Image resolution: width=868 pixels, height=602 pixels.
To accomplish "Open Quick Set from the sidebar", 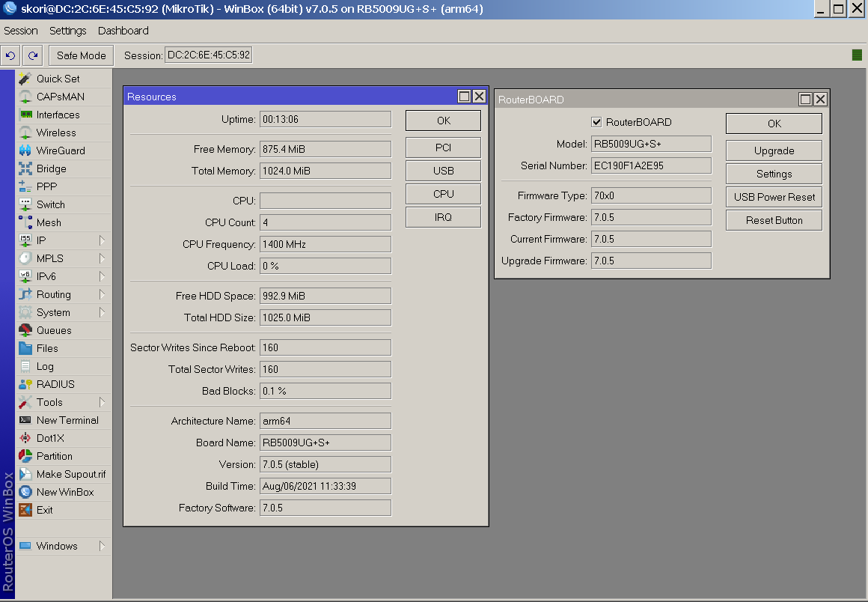I will click(x=64, y=79).
